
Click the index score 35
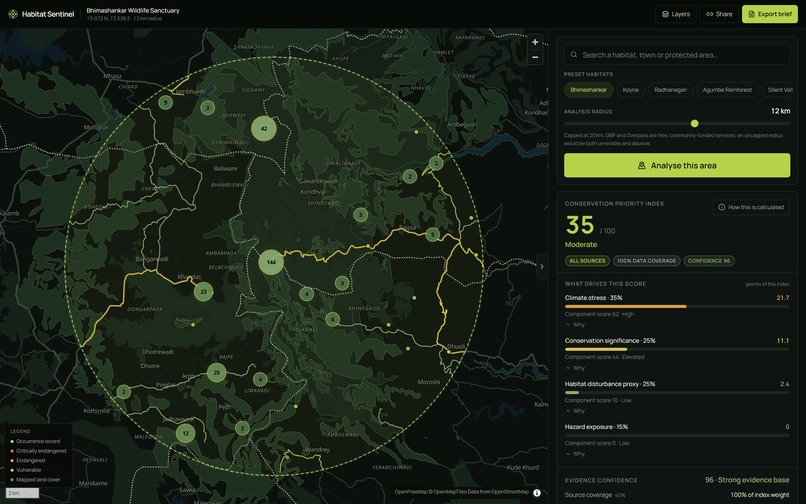580,225
